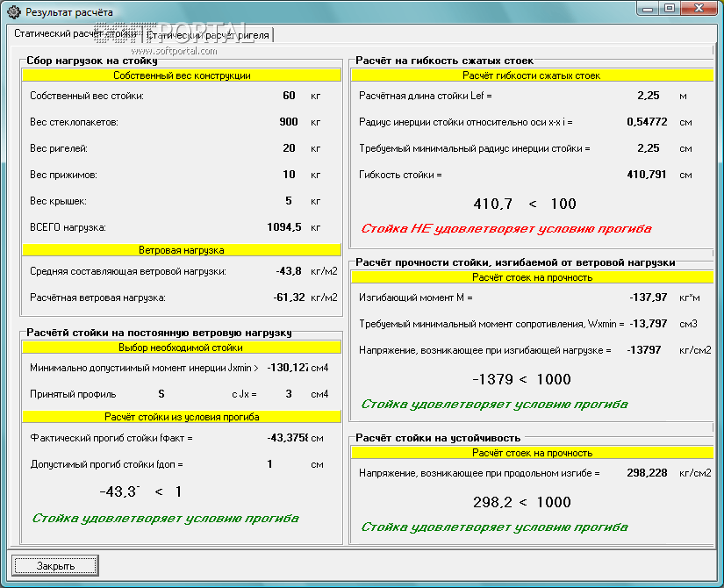Screen dimensions: 724x588
Task: Click the value -43,8 кг/м2
Action: [x=289, y=271]
